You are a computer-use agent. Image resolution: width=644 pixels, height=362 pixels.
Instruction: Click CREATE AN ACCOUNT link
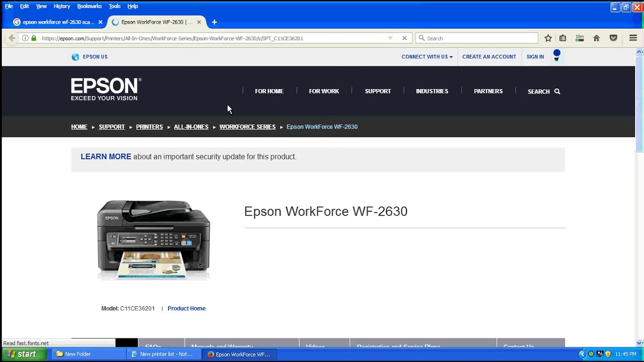point(489,57)
